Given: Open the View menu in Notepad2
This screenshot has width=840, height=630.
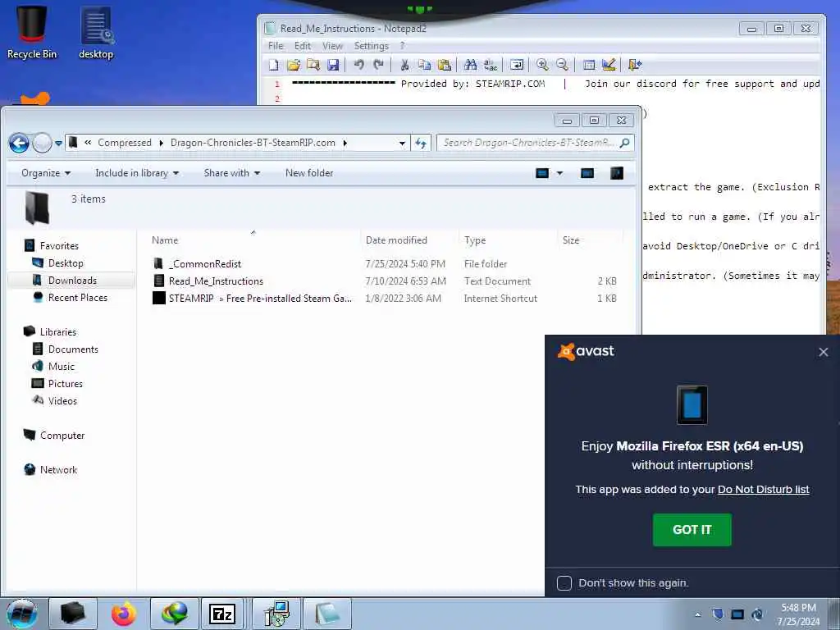Looking at the screenshot, I should tap(332, 46).
